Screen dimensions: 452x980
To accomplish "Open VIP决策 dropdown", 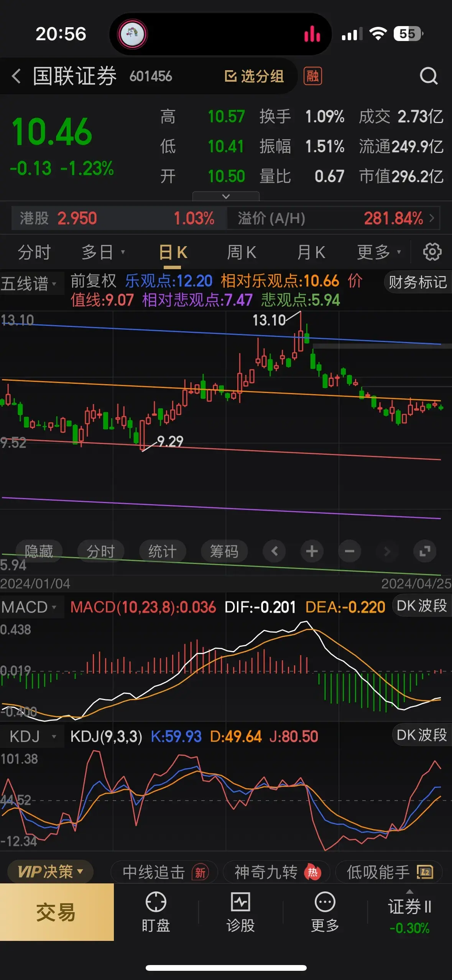I will [50, 872].
